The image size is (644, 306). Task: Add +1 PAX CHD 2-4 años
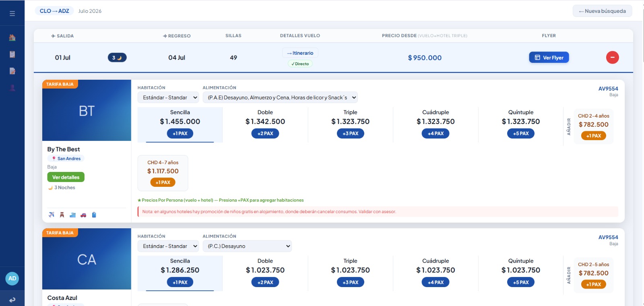coord(594,136)
